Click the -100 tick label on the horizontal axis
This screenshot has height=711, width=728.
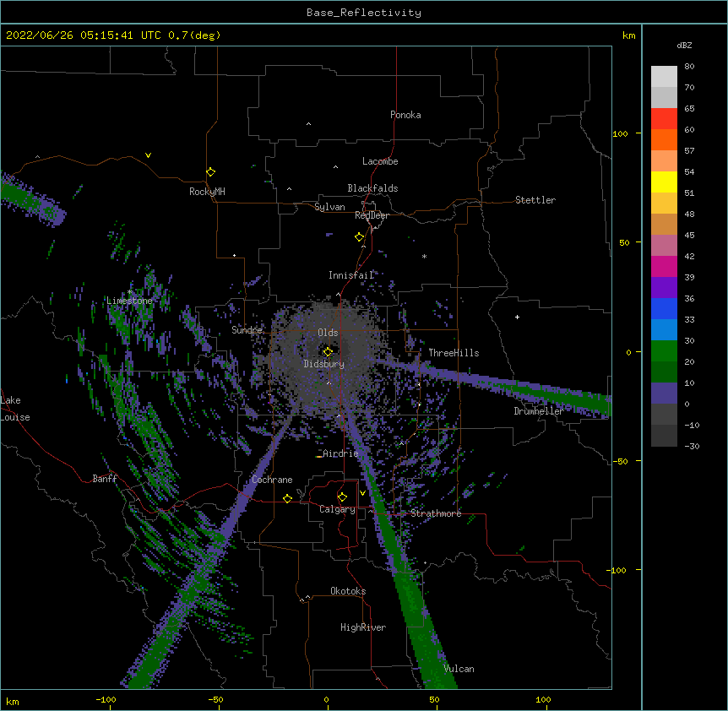[106, 699]
